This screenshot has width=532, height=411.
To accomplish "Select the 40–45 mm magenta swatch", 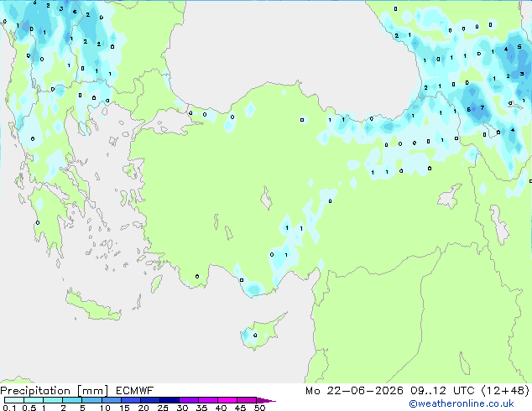I will click(x=227, y=400).
